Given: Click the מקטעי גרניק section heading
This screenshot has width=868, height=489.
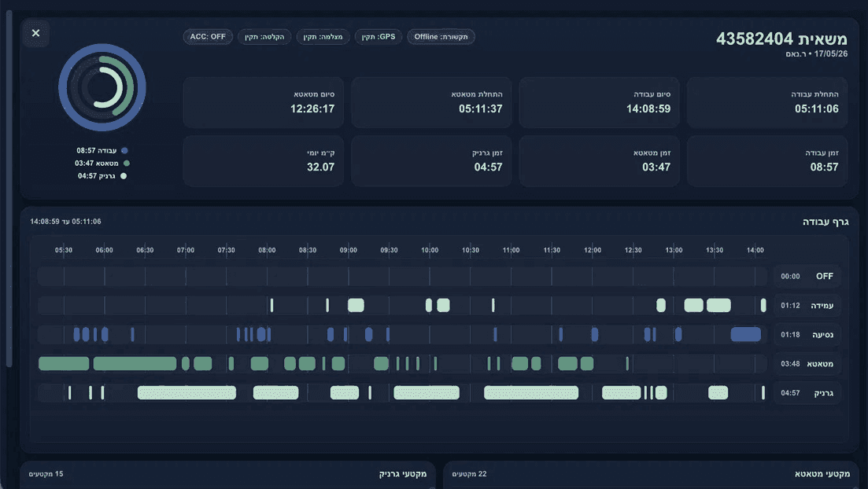Looking at the screenshot, I should click(x=402, y=474).
